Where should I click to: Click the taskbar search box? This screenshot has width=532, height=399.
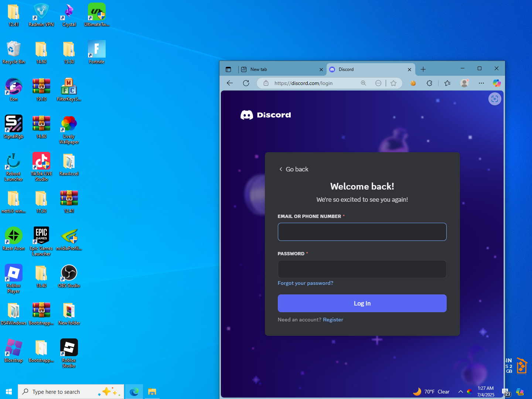pos(71,392)
